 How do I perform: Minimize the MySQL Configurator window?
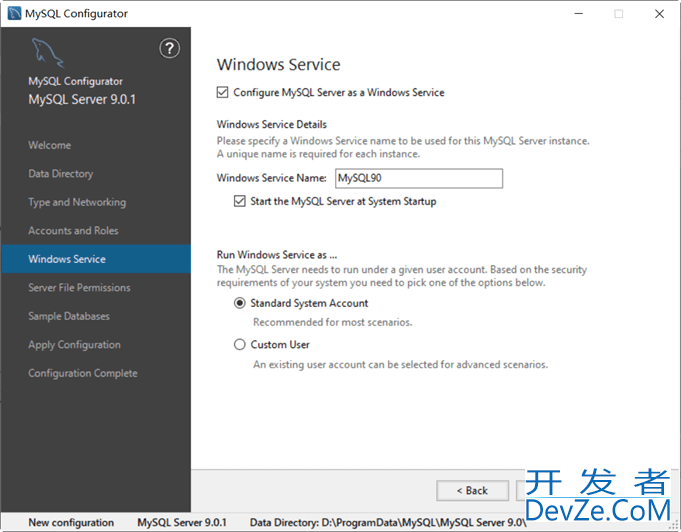[579, 13]
